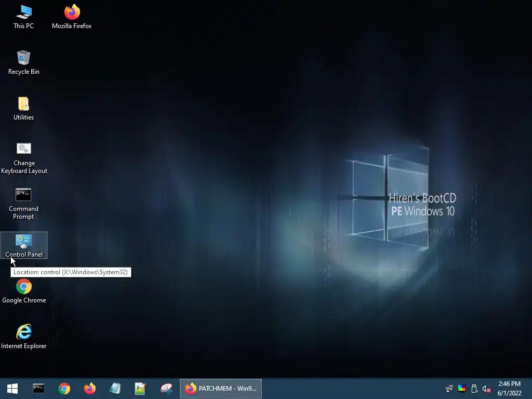This screenshot has height=399, width=532.
Task: Launch Command Prompt from taskbar
Action: 38,389
